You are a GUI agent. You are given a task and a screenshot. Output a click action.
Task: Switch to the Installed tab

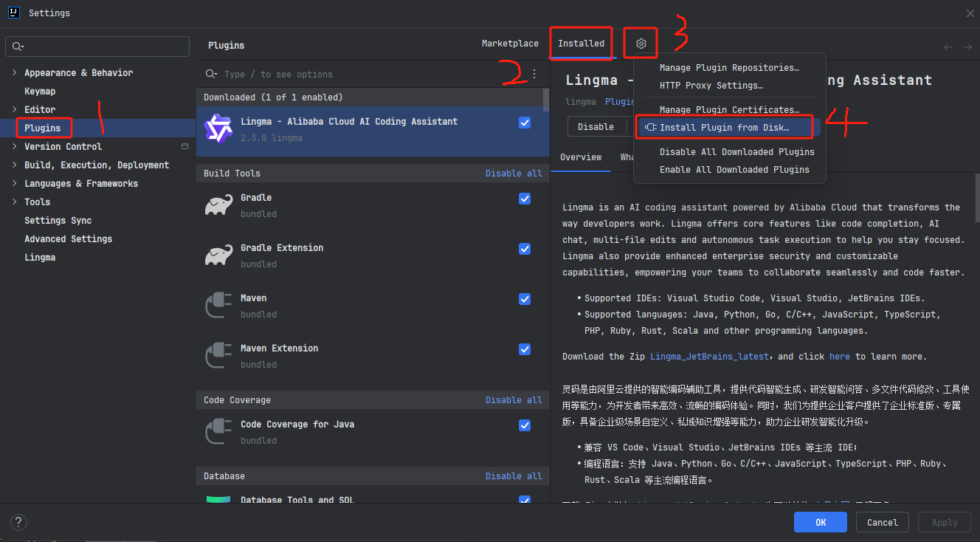pyautogui.click(x=581, y=44)
